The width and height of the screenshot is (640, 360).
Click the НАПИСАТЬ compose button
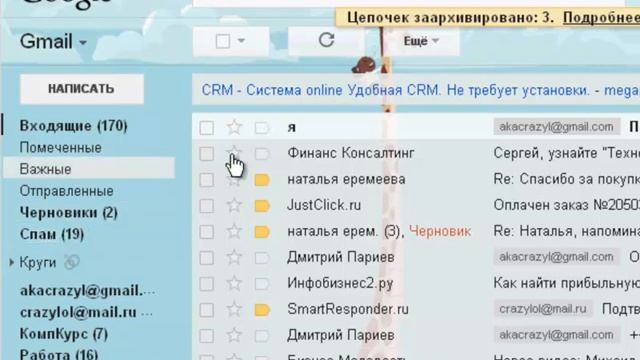tap(82, 89)
